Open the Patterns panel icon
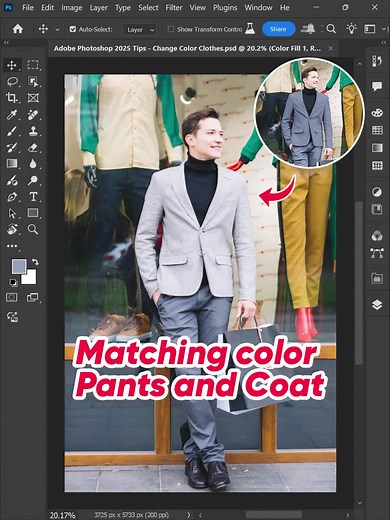 (377, 165)
